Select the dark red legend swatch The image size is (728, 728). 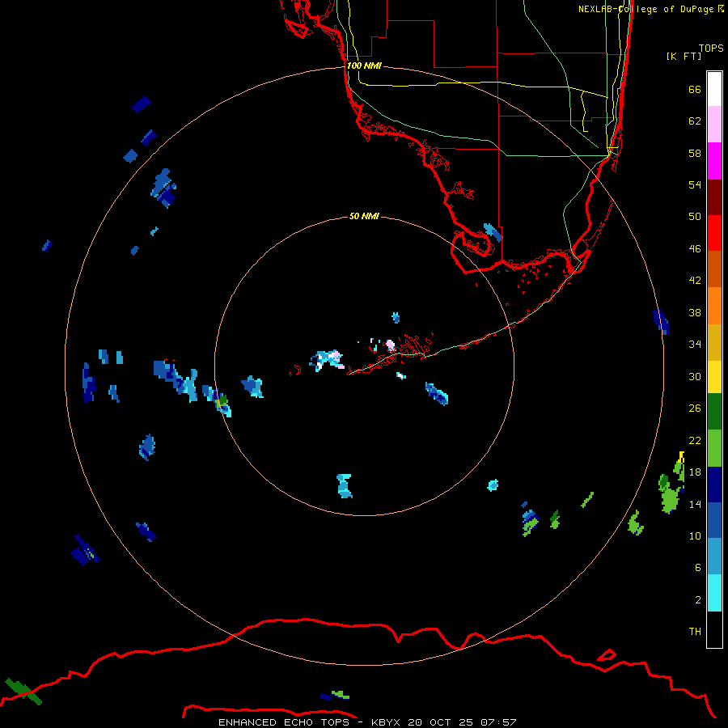(714, 197)
